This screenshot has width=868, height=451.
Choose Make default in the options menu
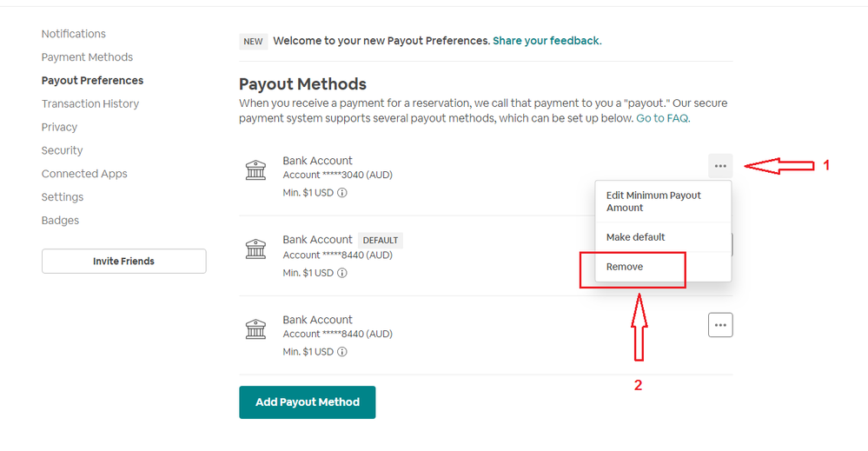click(636, 237)
